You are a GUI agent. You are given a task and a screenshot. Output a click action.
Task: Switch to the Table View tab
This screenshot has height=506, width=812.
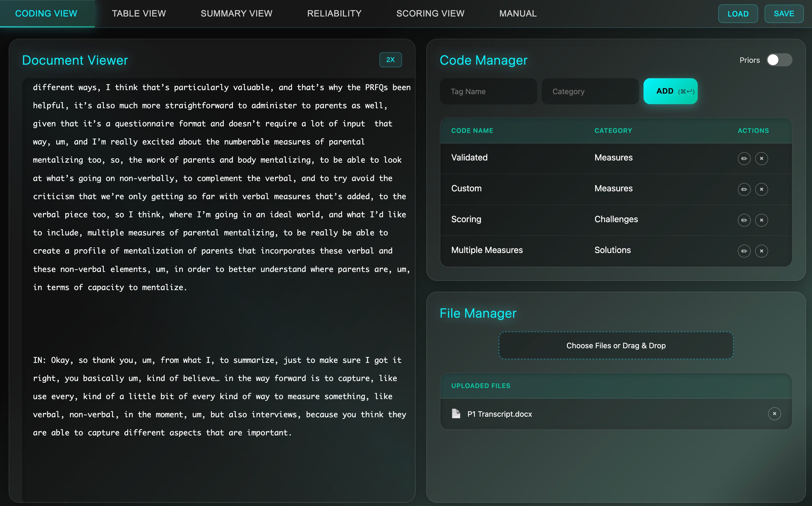[x=139, y=13]
